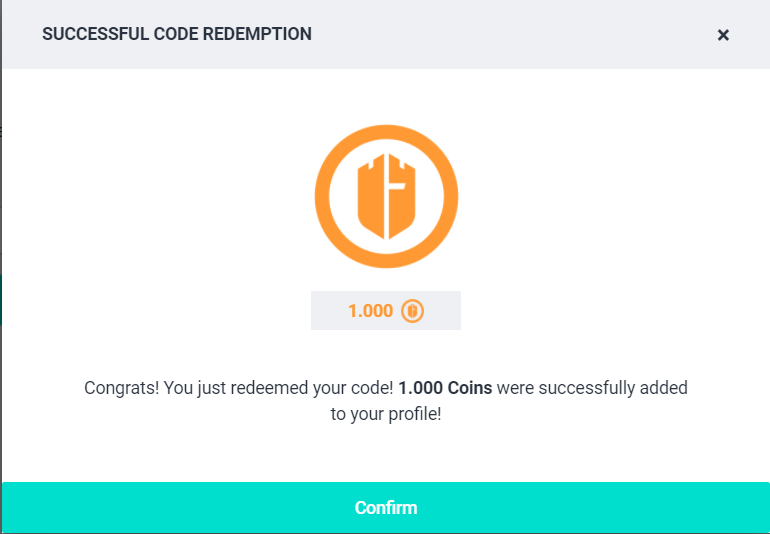Screen dimensions: 770x534
Task: Close the code redemption dialog with X
Action: tap(723, 35)
